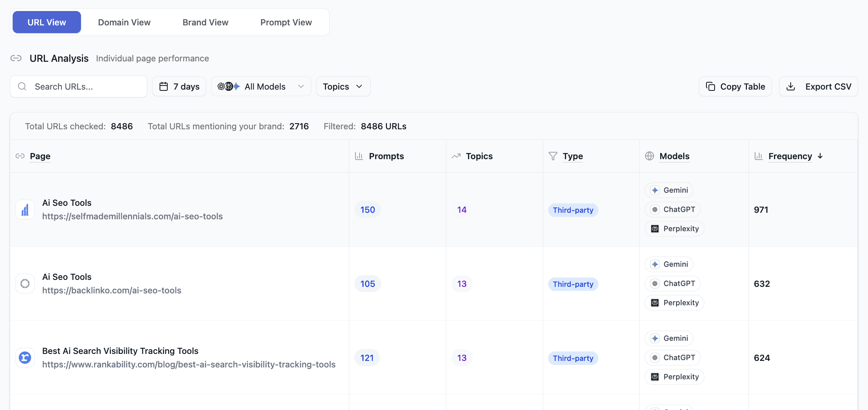Screen dimensions: 868x410
Task: Open the All Models dropdown
Action: point(261,86)
